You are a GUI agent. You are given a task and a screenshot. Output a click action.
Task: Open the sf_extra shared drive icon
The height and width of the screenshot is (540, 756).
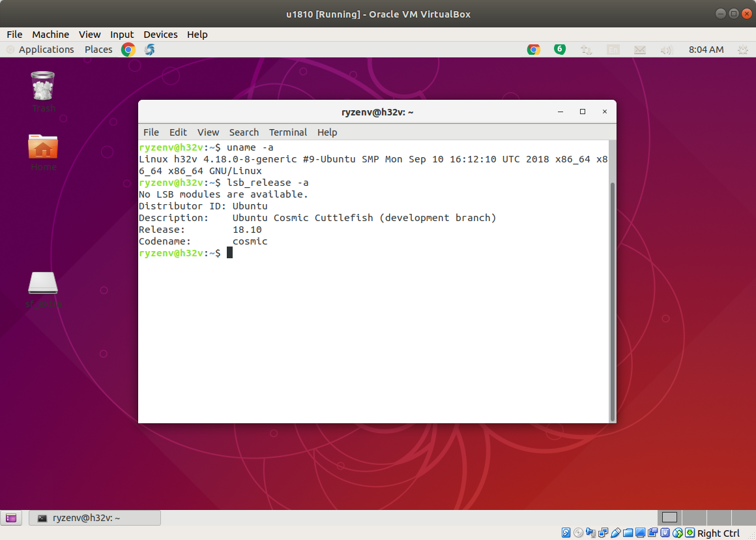[x=43, y=283]
